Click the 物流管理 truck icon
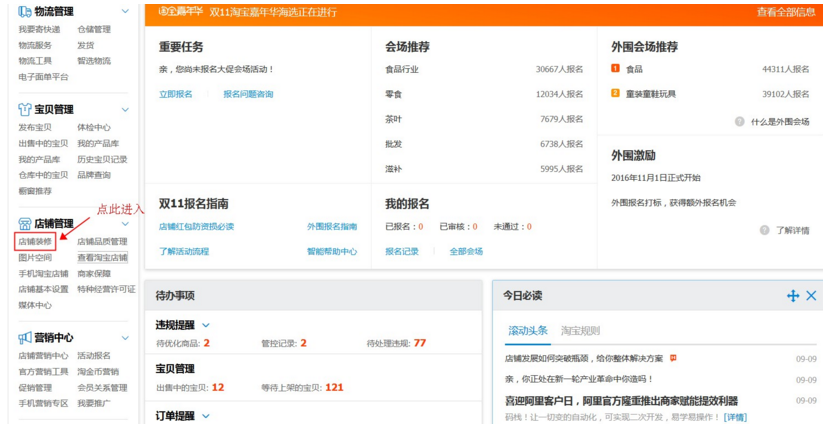823x428 pixels. pyautogui.click(x=25, y=11)
